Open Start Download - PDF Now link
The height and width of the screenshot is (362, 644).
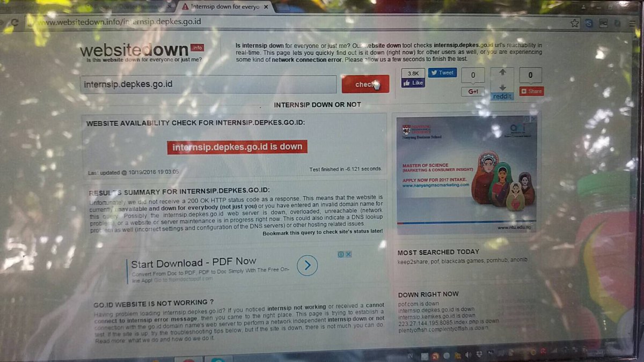point(194,263)
